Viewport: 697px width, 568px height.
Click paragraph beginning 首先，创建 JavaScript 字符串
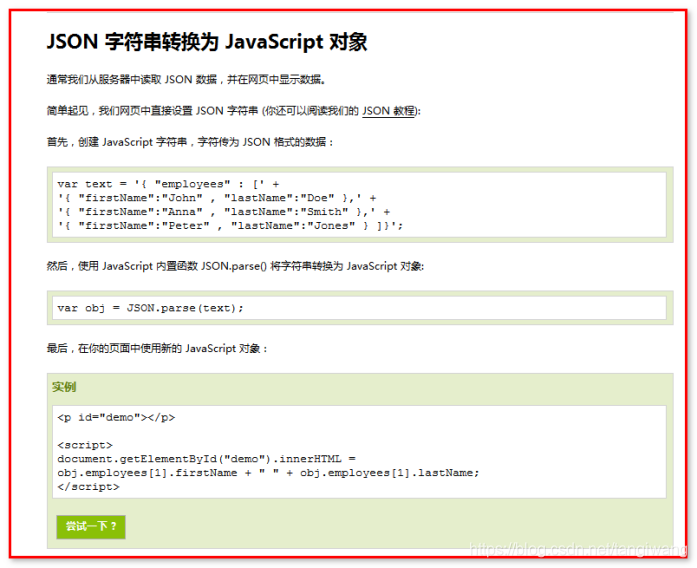click(190, 142)
